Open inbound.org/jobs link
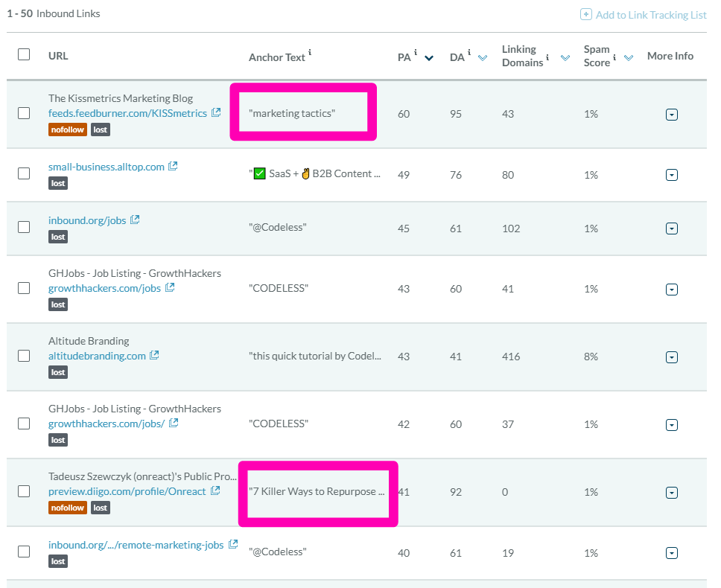721x588 pixels. [x=87, y=220]
